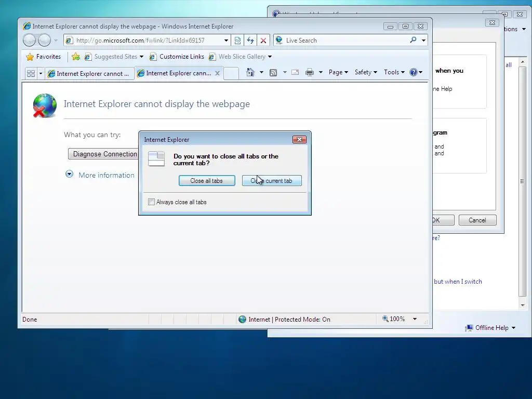Open the recent pages dropdown arrow
The image size is (532, 399).
pyautogui.click(x=56, y=41)
